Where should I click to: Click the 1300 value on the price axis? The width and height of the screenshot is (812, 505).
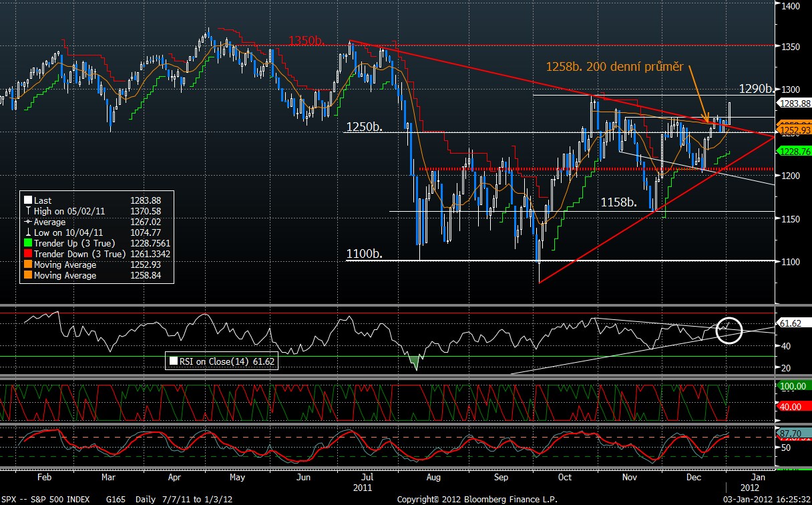pos(791,89)
